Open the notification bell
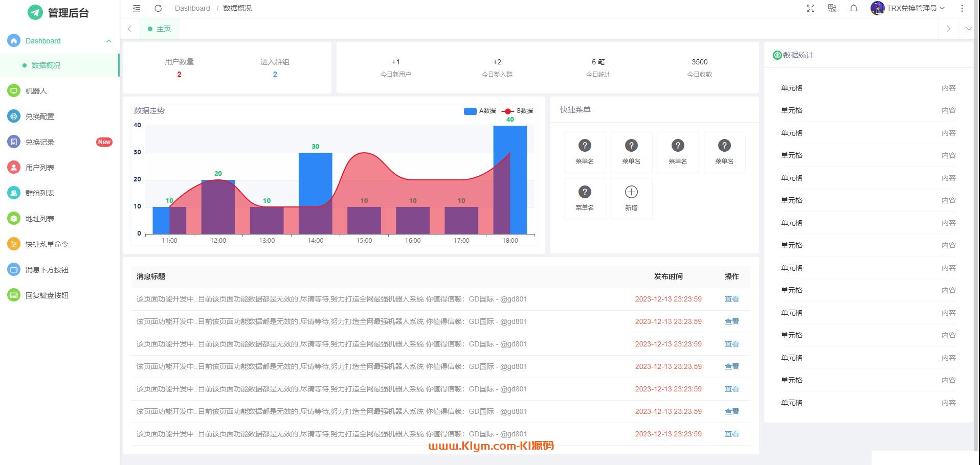Viewport: 980px width, 465px height. click(854, 8)
